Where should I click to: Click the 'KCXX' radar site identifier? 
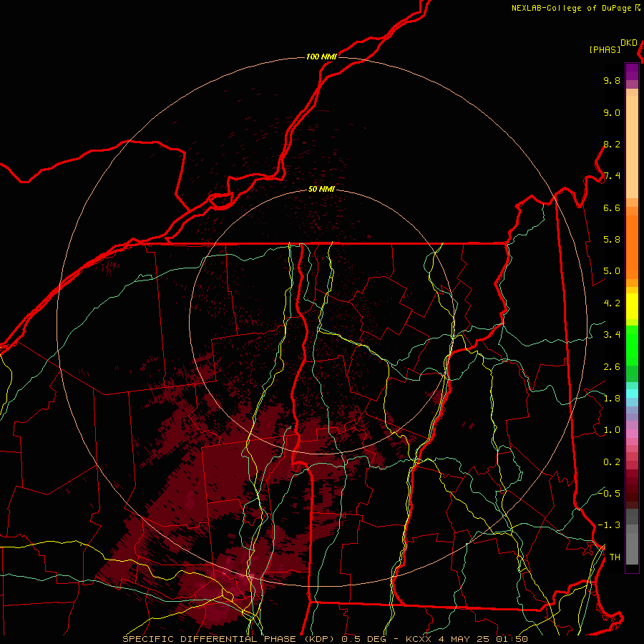click(418, 639)
